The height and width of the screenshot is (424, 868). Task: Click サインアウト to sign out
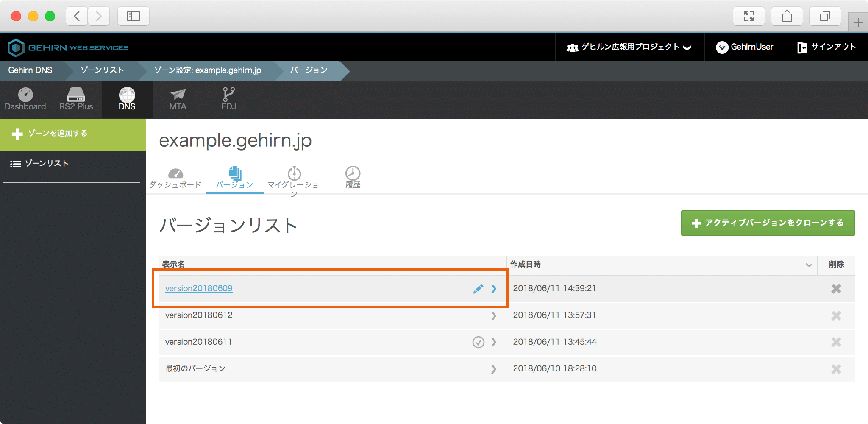coord(826,47)
